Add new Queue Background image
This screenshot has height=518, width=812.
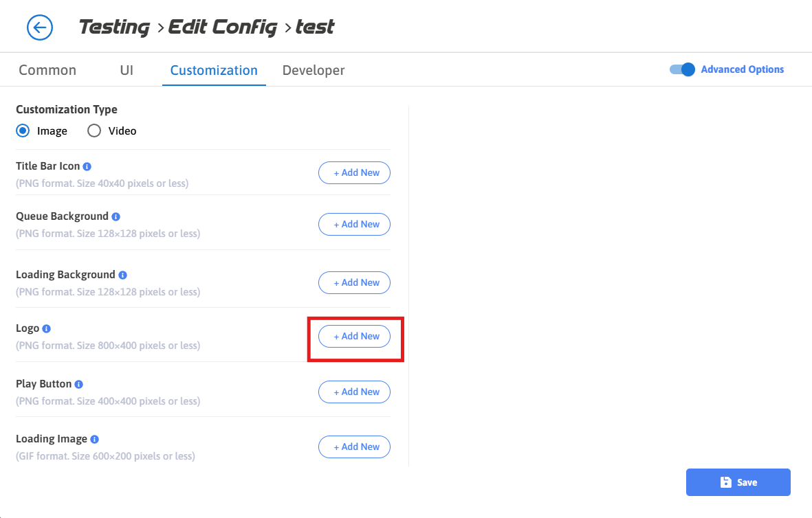tap(354, 225)
